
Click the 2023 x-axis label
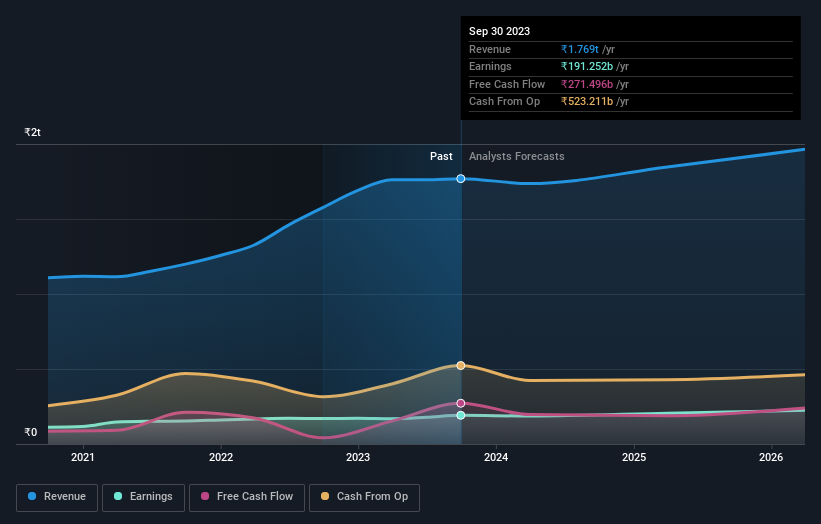[x=358, y=457]
